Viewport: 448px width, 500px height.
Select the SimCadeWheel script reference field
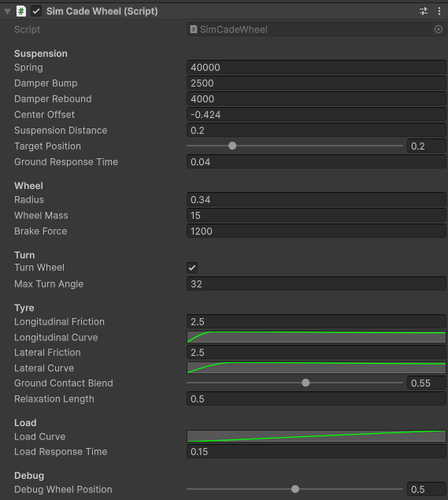(x=316, y=29)
